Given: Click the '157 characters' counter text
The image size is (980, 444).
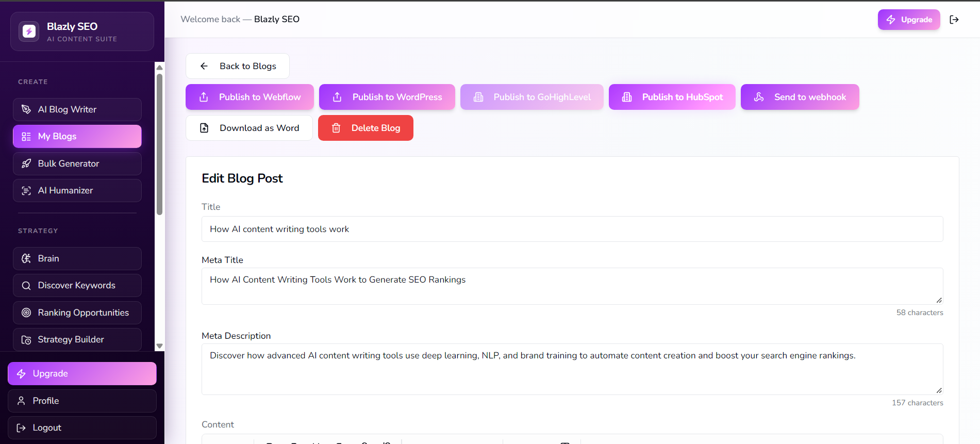Looking at the screenshot, I should 918,403.
